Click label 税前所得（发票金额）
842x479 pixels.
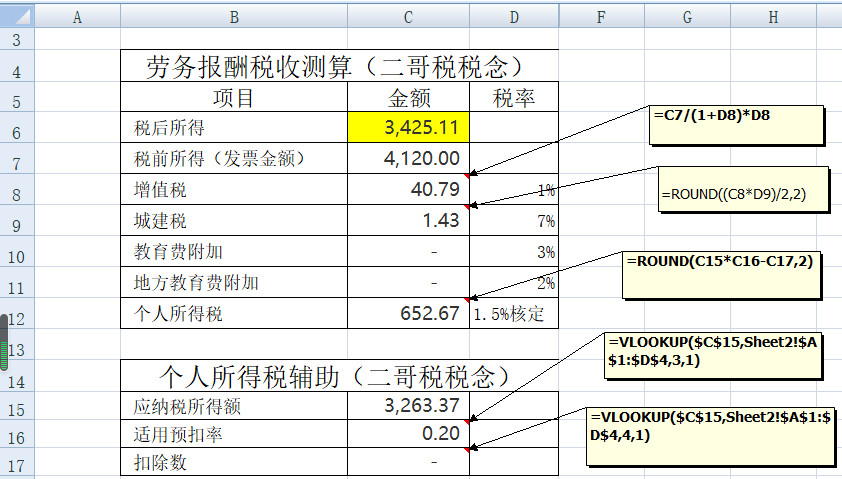tap(234, 158)
